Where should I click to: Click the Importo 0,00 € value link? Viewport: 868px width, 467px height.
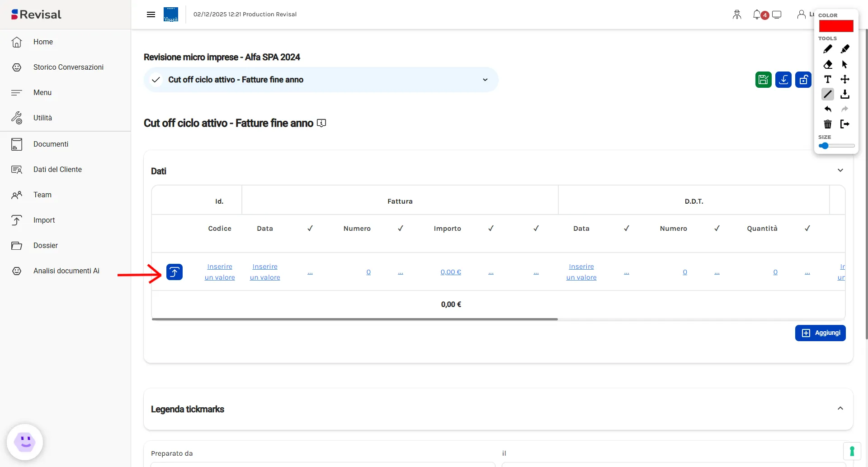(x=451, y=272)
